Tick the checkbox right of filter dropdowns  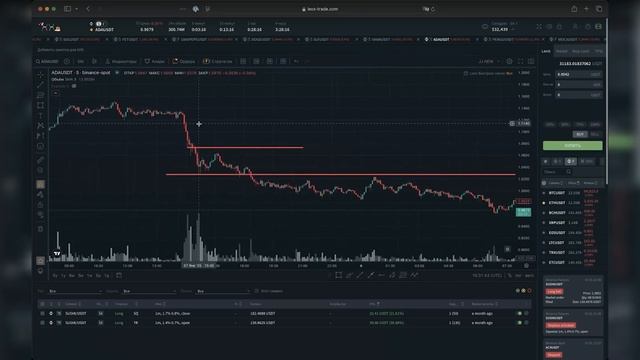pos(256,291)
